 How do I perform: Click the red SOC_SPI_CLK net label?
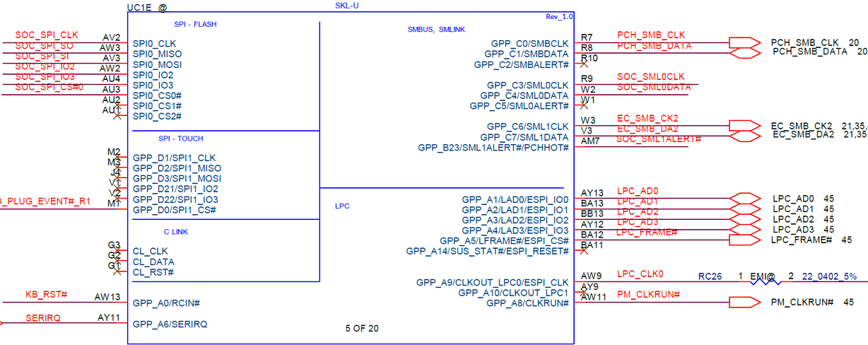pos(47,35)
